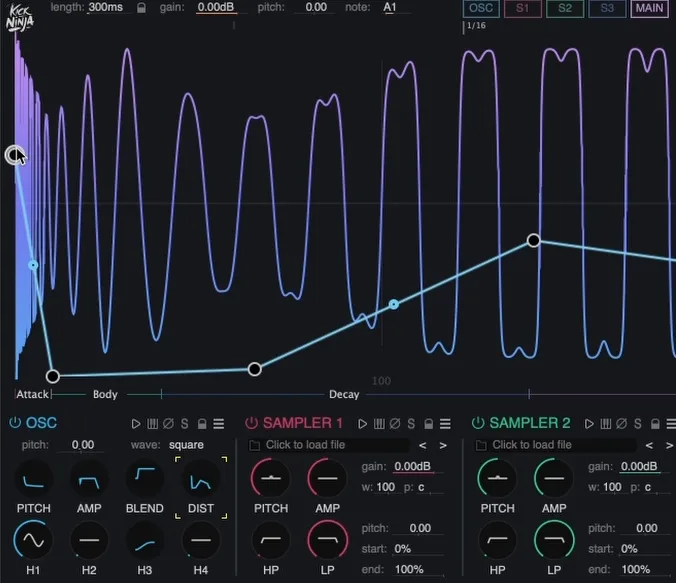The height and width of the screenshot is (583, 676).
Task: Open the Sampler 1 p: c dropdown
Action: pyautogui.click(x=421, y=487)
